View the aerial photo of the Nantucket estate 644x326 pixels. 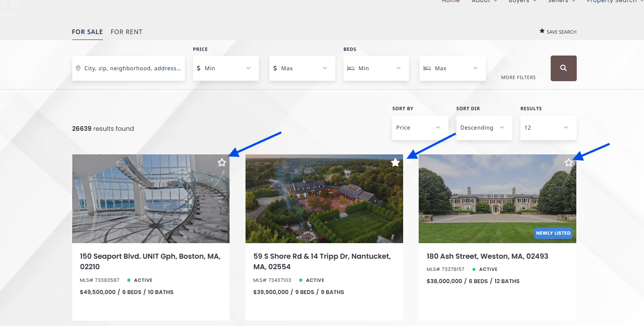324,199
